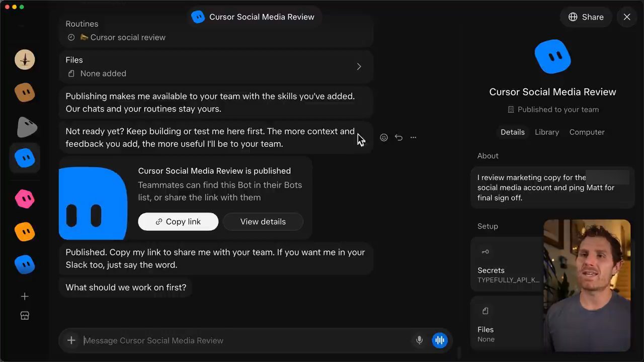This screenshot has width=644, height=362.
Task: Select the gray triangle bot in sidebar
Action: click(x=27, y=127)
